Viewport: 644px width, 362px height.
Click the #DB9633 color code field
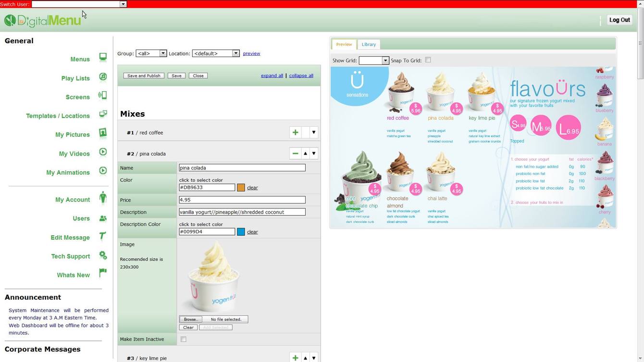point(207,188)
